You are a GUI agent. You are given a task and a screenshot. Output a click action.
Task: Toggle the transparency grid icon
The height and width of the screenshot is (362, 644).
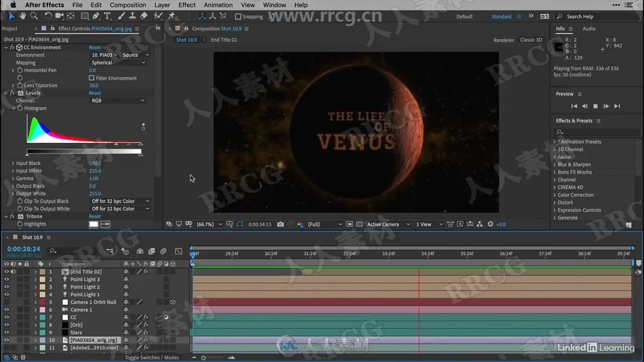(359, 224)
